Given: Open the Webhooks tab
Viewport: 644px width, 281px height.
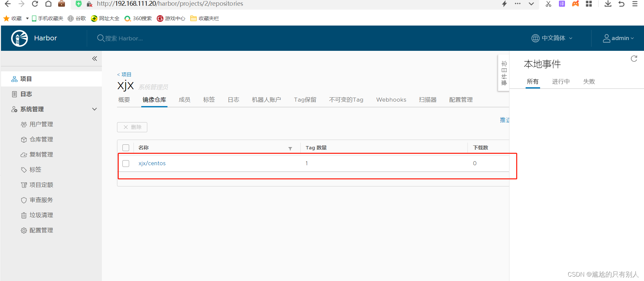Looking at the screenshot, I should click(x=391, y=100).
